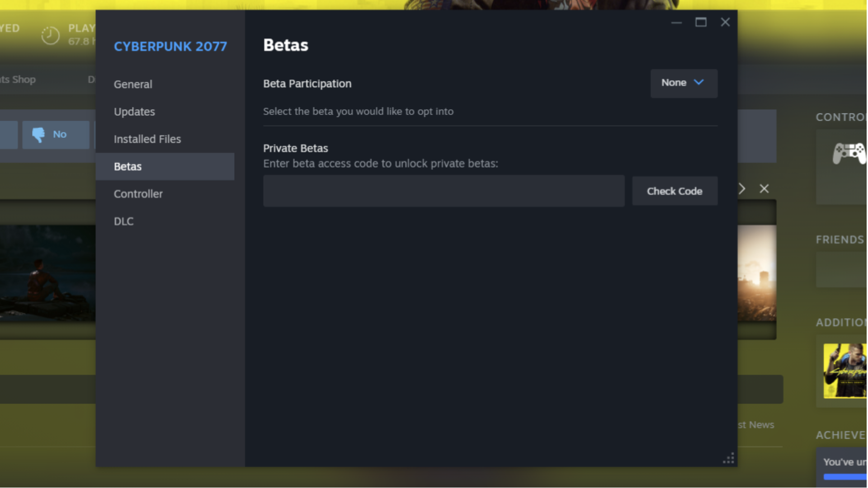Image resolution: width=868 pixels, height=488 pixels.
Task: Open the General settings tab
Action: (133, 84)
